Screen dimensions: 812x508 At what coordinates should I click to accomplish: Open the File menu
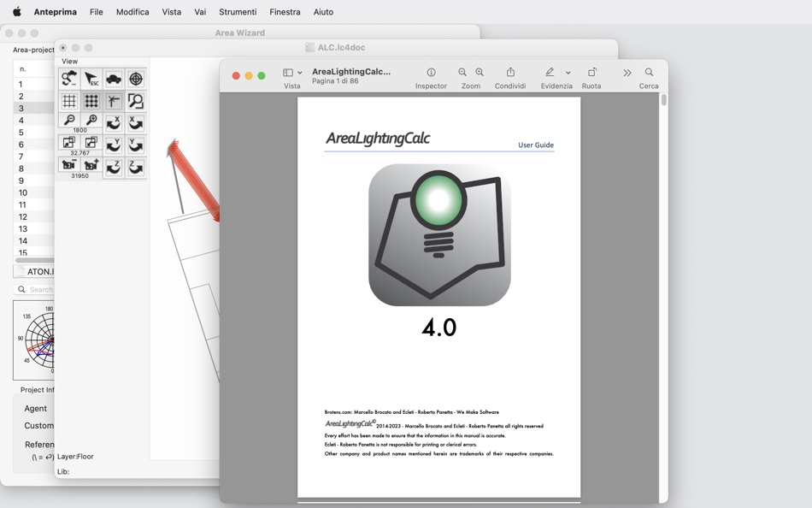coord(97,11)
